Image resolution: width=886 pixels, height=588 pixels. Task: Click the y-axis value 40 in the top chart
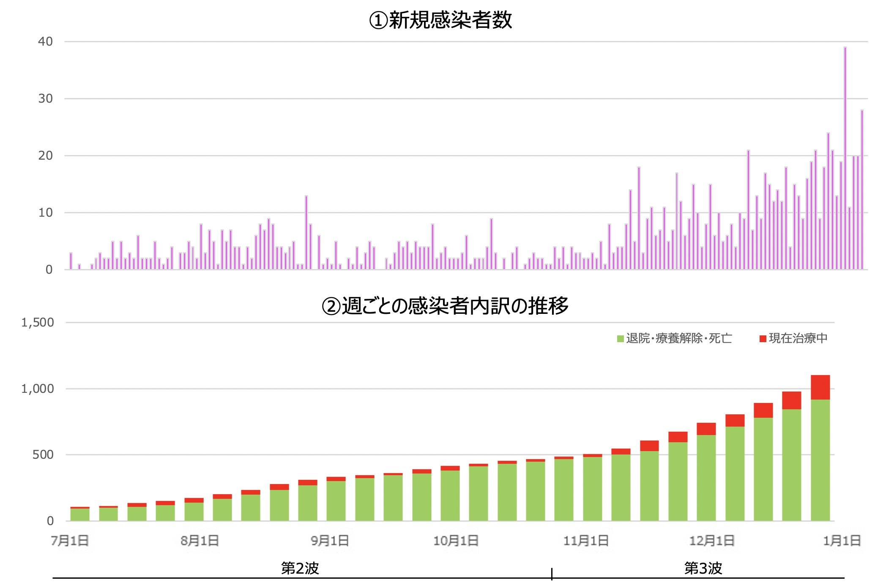(x=46, y=41)
